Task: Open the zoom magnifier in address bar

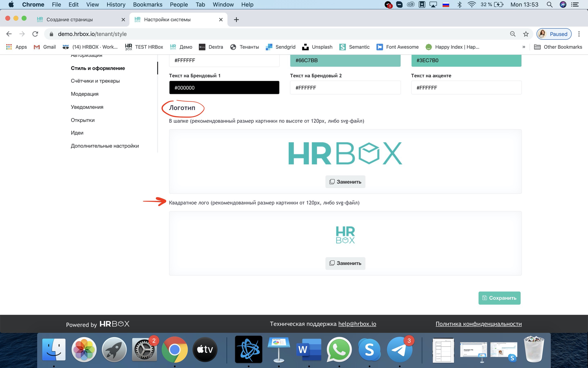Action: point(513,34)
